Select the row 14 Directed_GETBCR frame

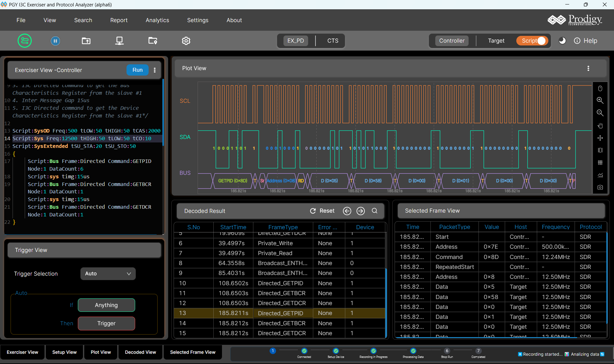pos(281,323)
